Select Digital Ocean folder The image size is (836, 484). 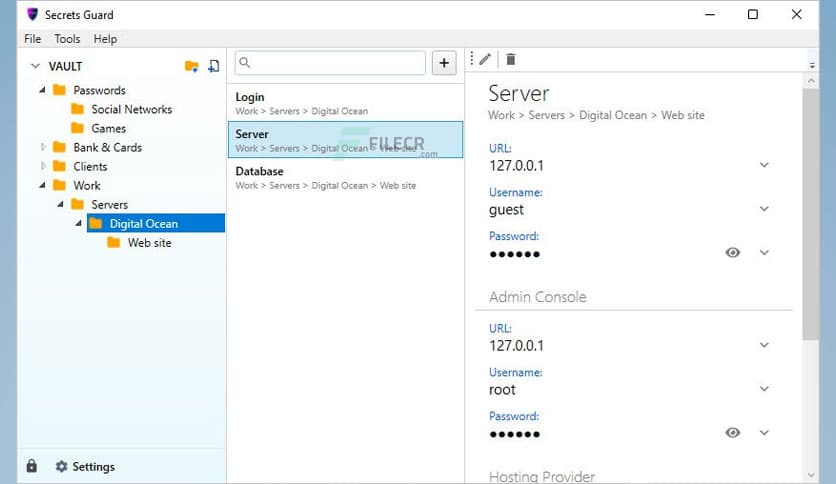156,223
